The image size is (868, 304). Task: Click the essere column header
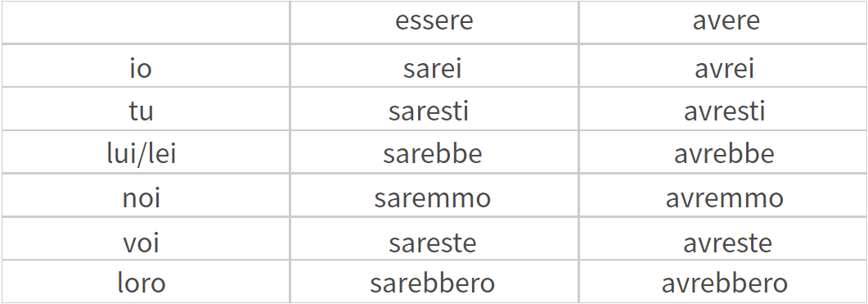pyautogui.click(x=434, y=21)
